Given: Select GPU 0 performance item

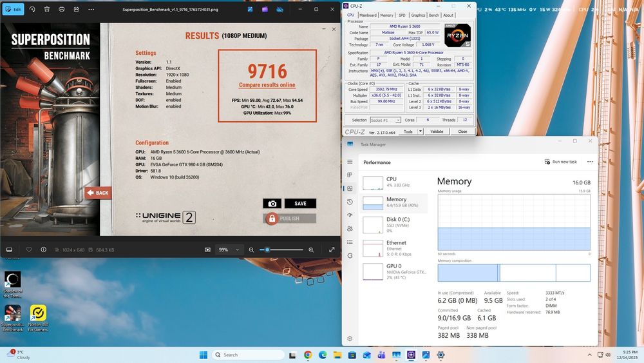Looking at the screenshot, I should [x=394, y=271].
